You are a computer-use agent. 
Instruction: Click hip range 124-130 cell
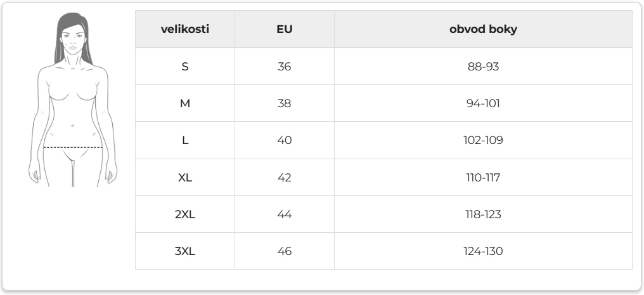(x=483, y=251)
